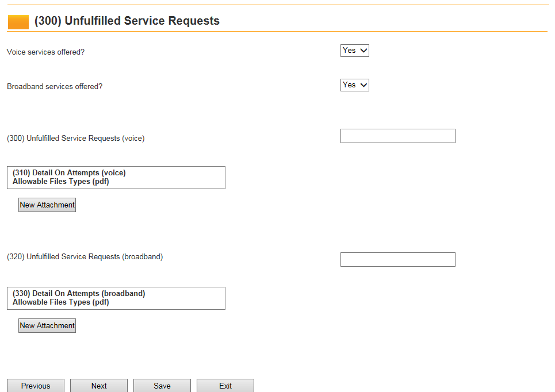The height and width of the screenshot is (392, 555).
Task: Click the "Broadband services offered?" label
Action: coord(55,87)
